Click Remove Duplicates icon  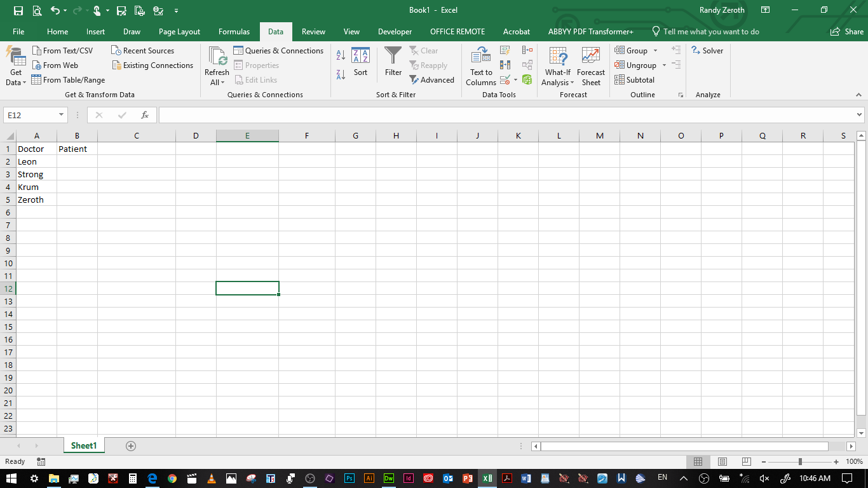[x=505, y=65]
